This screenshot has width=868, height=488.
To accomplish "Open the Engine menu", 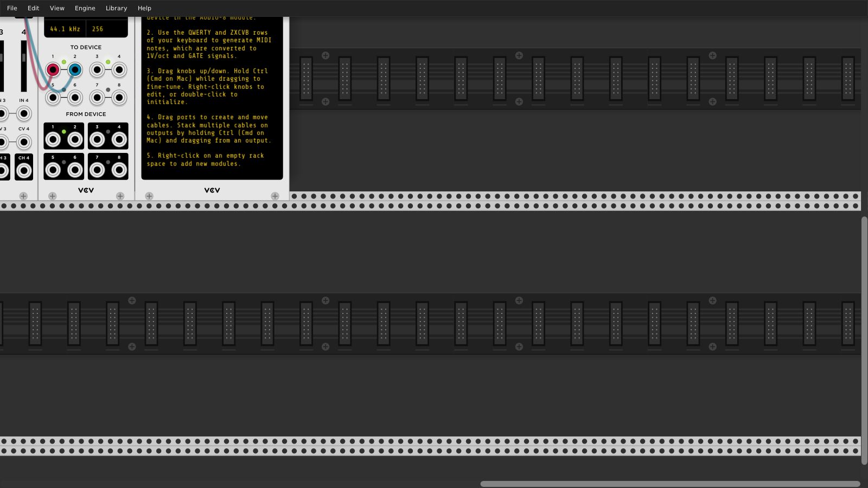I will (85, 8).
